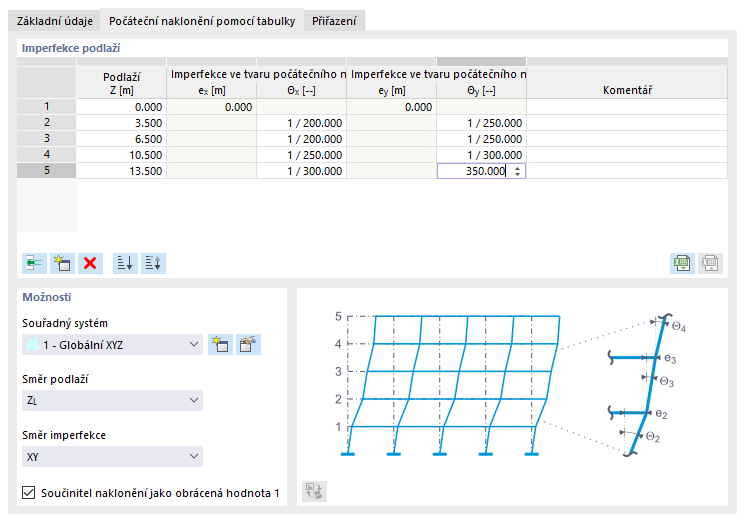744x520 pixels.
Task: Edit the selected coordinate system icon
Action: 248,345
